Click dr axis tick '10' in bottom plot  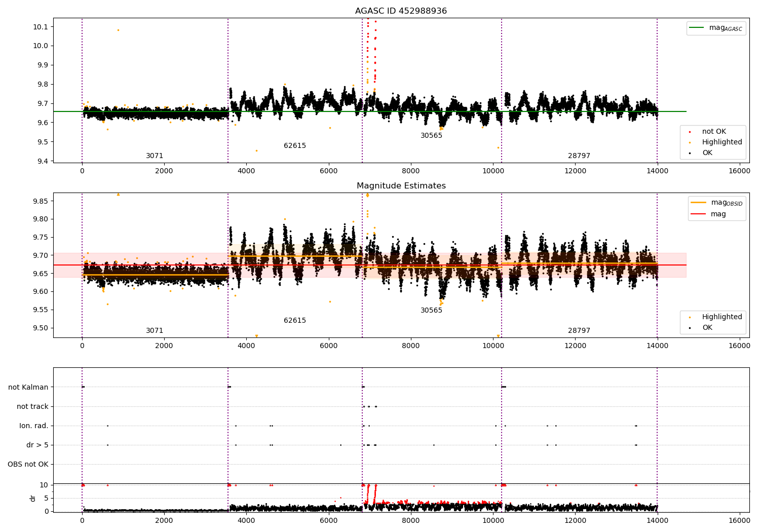[x=45, y=485]
